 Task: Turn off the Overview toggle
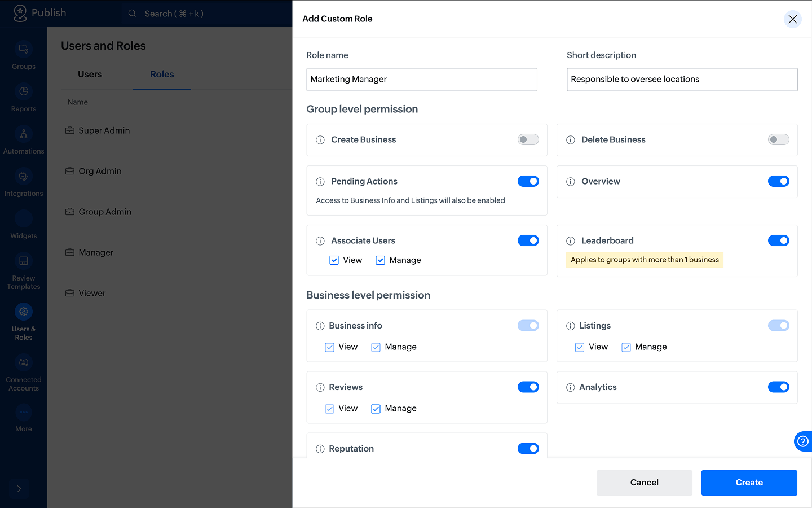pyautogui.click(x=779, y=181)
